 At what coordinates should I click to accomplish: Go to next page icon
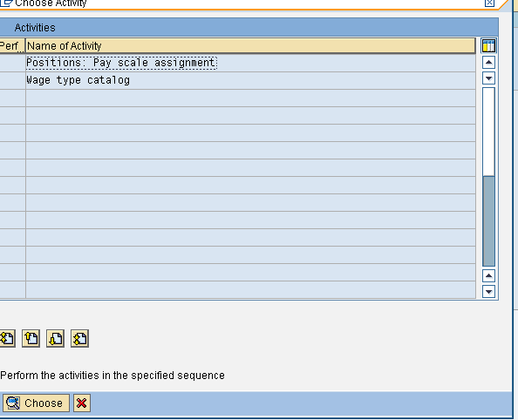(x=55, y=338)
